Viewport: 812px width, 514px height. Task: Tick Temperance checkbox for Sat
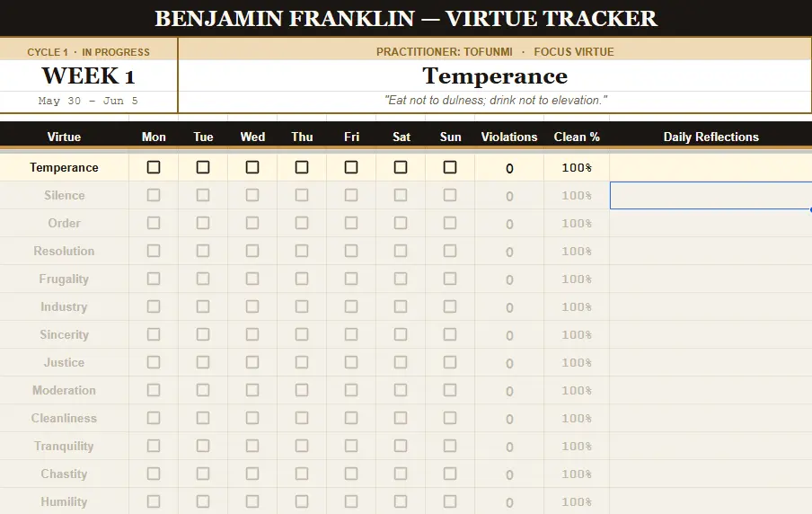401,167
